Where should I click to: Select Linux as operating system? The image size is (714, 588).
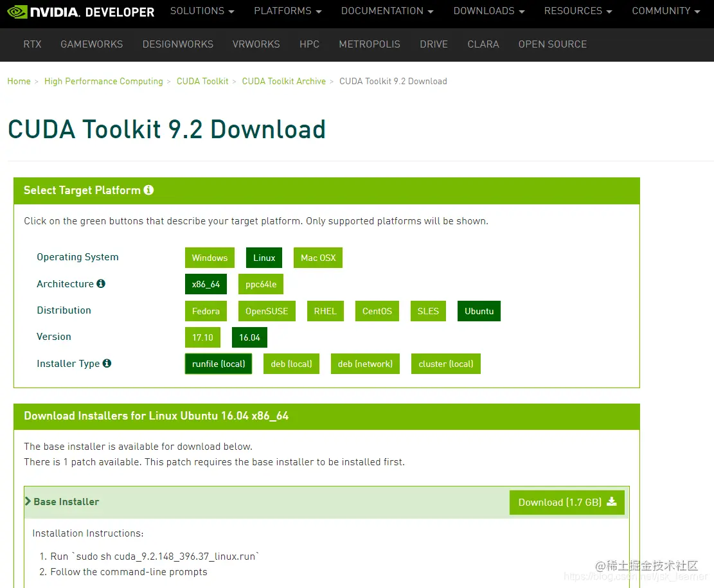264,258
